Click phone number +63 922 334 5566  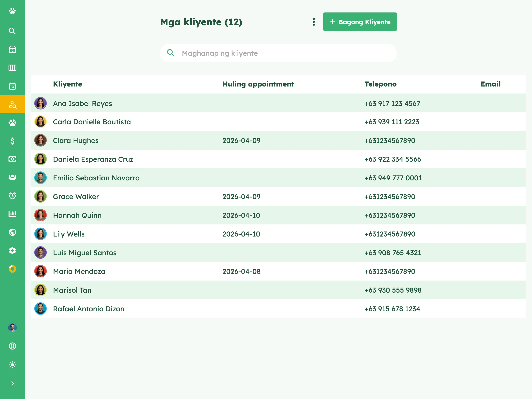click(393, 159)
